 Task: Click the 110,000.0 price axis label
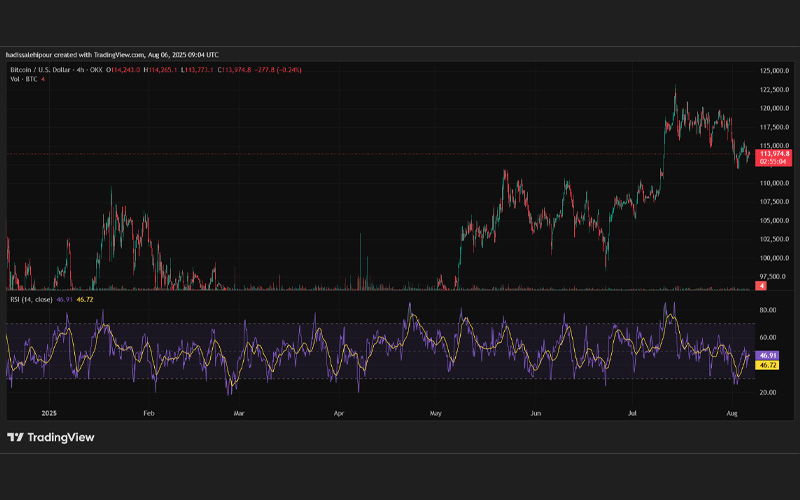point(774,183)
